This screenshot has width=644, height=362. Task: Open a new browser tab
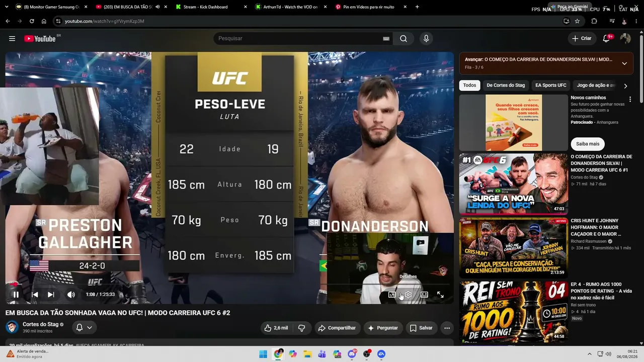click(417, 7)
